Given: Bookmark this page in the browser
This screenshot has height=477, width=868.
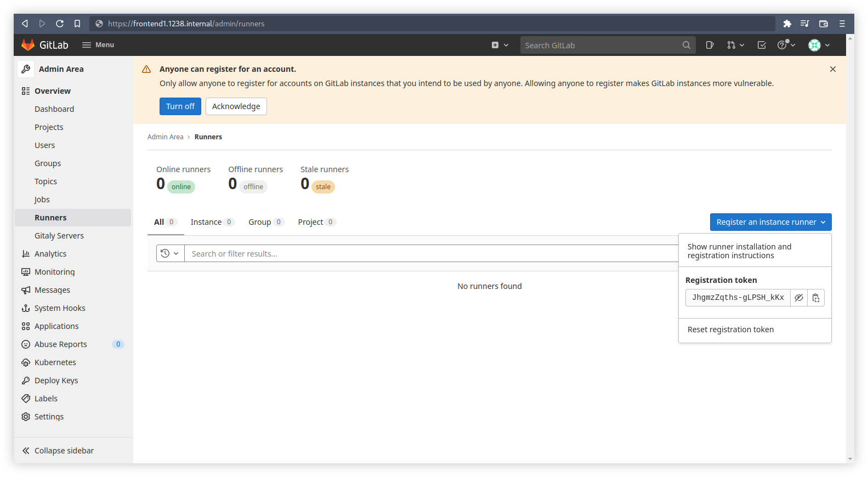Looking at the screenshot, I should pos(77,24).
